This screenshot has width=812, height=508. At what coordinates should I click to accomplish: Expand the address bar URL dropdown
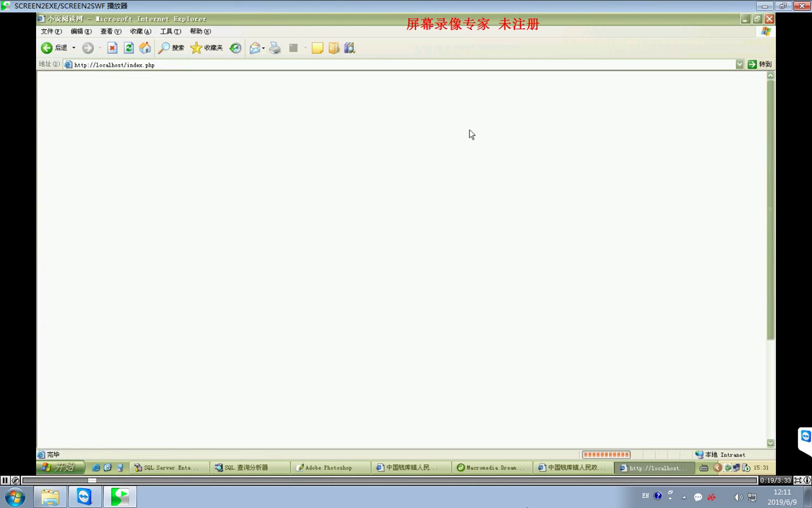coord(740,64)
